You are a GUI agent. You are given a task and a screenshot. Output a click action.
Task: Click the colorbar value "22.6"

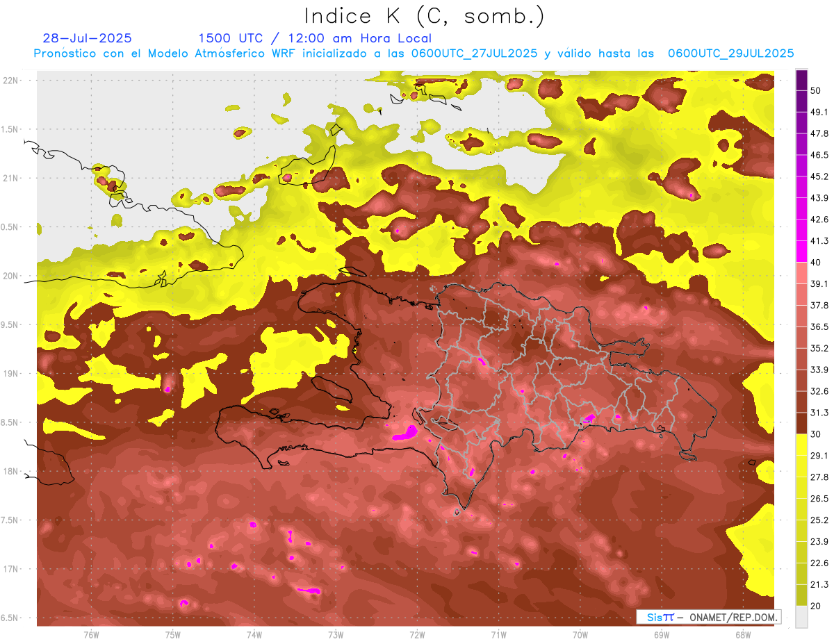pos(819,563)
